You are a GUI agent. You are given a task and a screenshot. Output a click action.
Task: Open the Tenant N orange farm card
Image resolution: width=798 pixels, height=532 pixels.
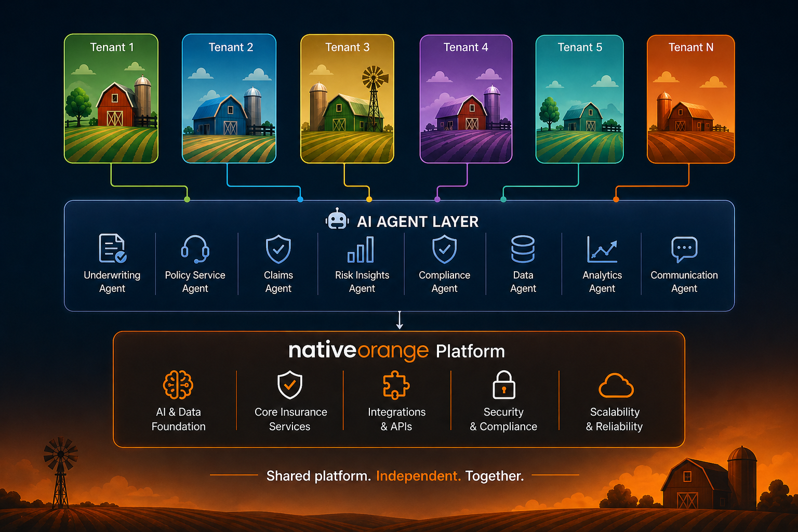[691, 99]
